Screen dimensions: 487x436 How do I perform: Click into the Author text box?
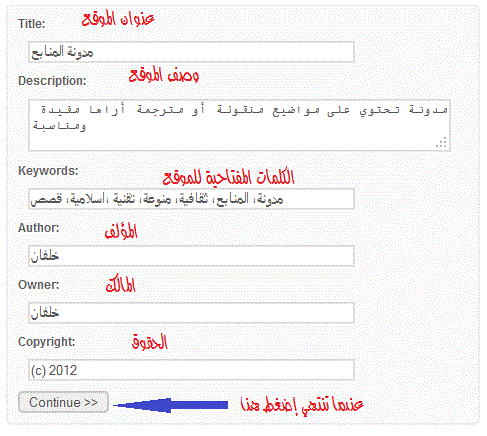click(191, 256)
